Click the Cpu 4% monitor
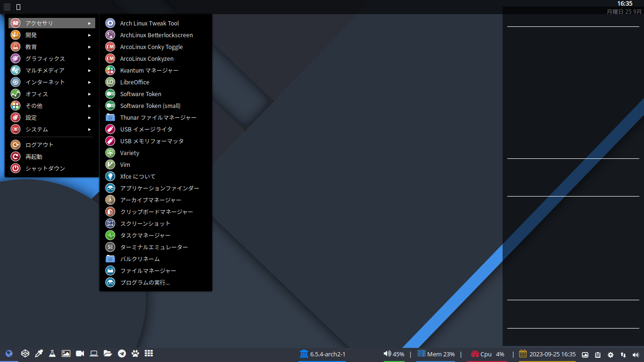The height and width of the screenshot is (362, 644). point(487,354)
